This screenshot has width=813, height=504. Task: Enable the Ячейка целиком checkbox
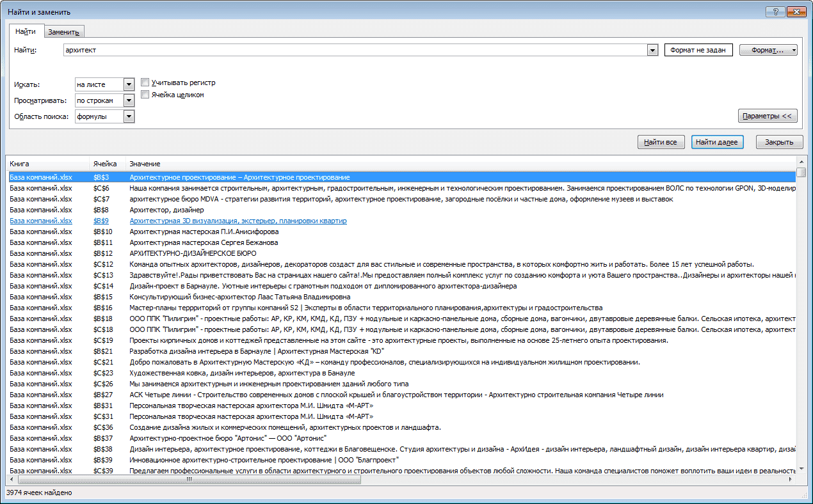(x=145, y=95)
